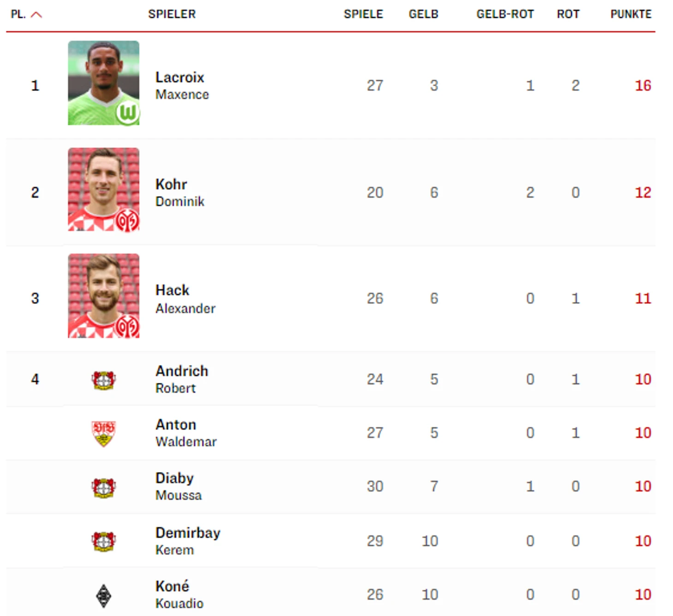Open Maxence Lacroix's player photo
Viewport: 673px width, 616px height.
click(104, 83)
